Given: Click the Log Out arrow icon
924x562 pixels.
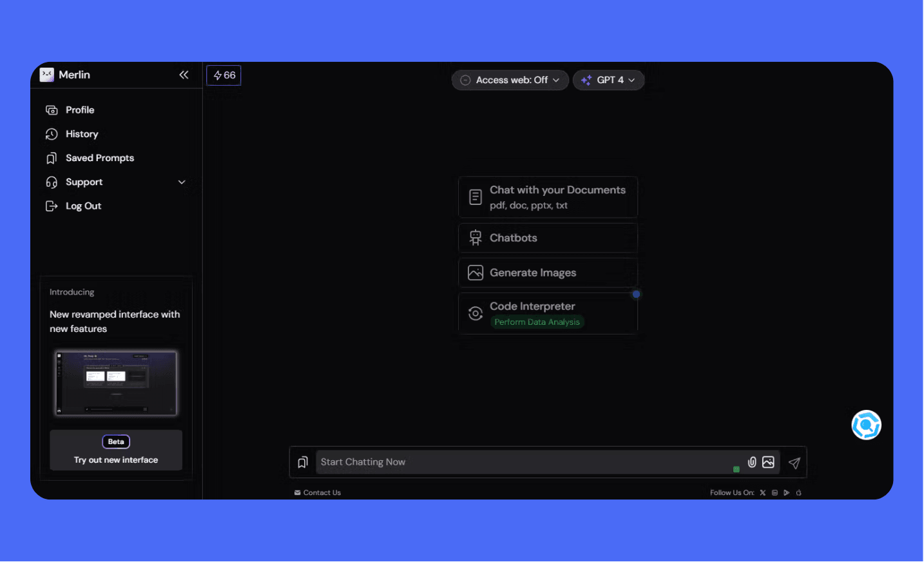Looking at the screenshot, I should point(52,206).
